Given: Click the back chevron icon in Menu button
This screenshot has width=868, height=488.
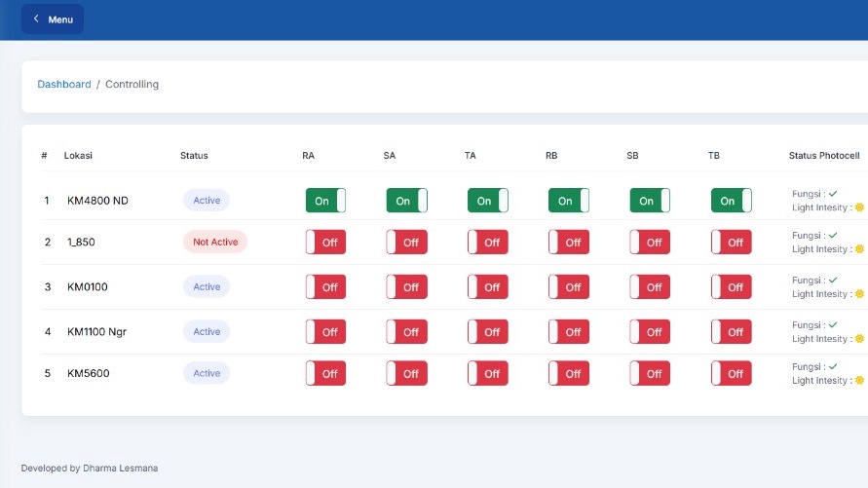Looking at the screenshot, I should click(37, 19).
